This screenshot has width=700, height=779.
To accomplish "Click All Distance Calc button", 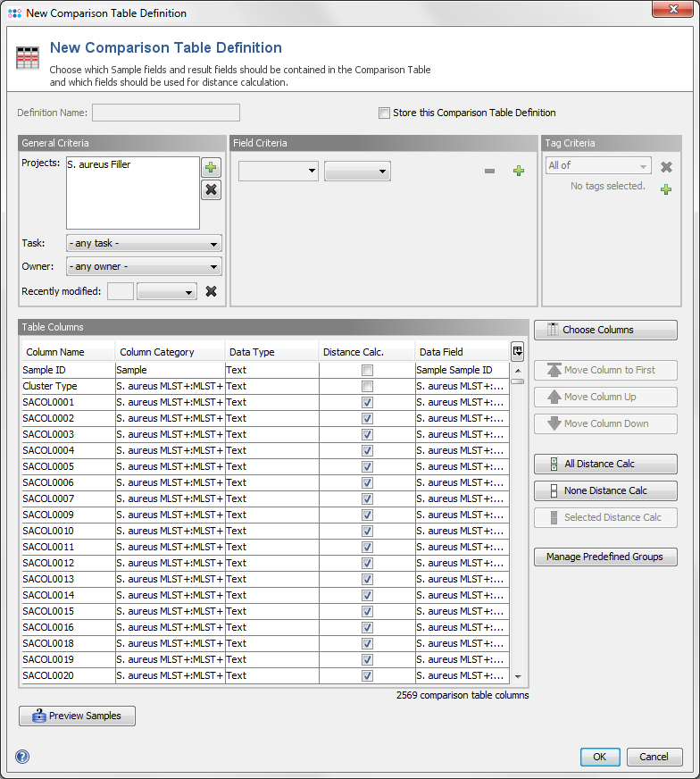I will (605, 464).
